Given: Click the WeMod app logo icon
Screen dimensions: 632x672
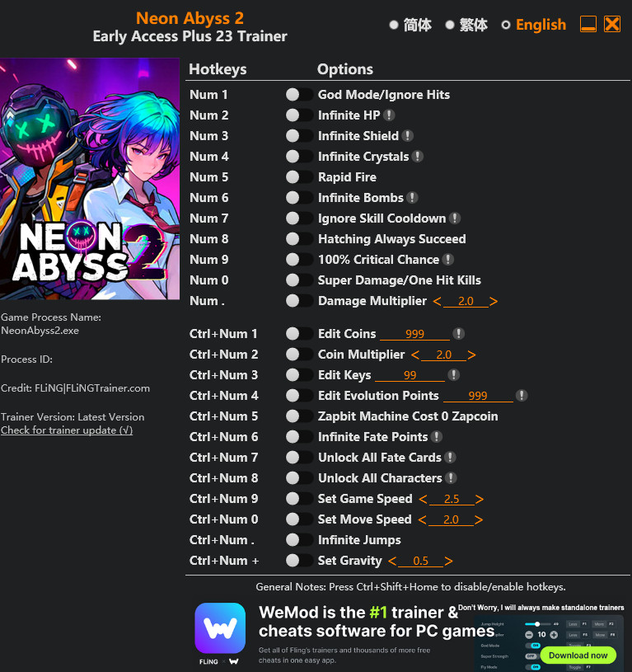Looking at the screenshot, I should 220,628.
